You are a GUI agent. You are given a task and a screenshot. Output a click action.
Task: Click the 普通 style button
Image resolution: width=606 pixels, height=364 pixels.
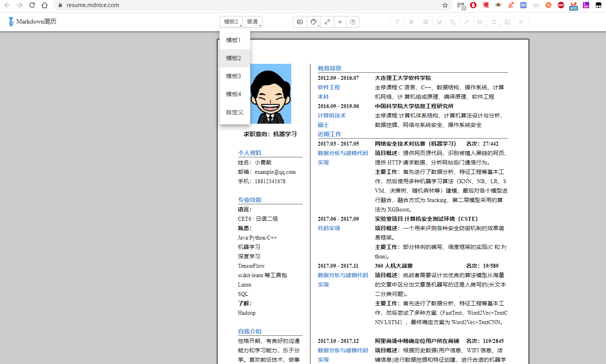252,22
